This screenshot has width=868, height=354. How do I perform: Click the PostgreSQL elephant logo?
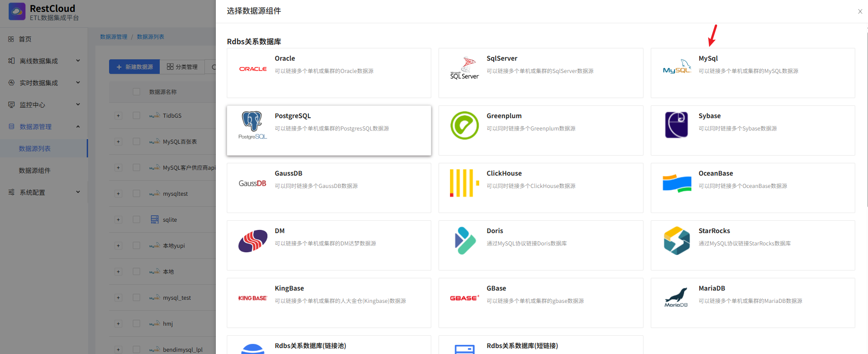pos(252,125)
